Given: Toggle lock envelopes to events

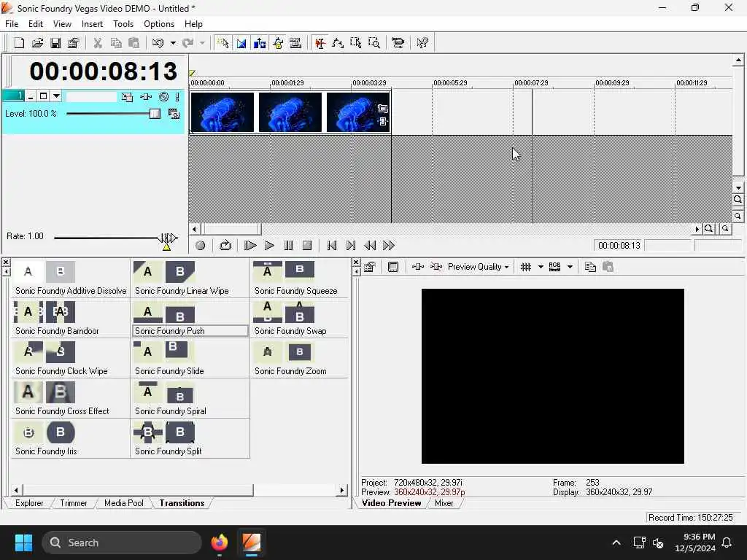Looking at the screenshot, I should (x=278, y=43).
